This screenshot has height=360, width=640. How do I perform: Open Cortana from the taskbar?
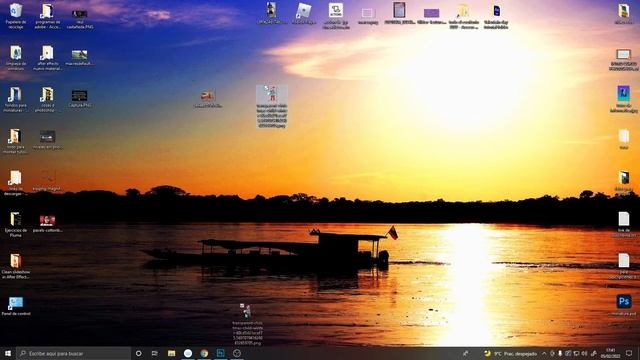tap(138, 353)
